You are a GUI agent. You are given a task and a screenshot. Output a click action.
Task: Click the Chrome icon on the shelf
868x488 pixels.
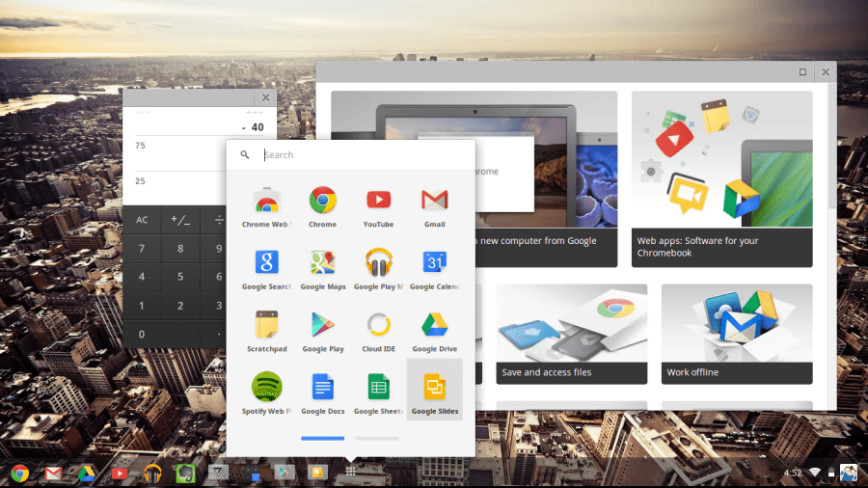(20, 474)
